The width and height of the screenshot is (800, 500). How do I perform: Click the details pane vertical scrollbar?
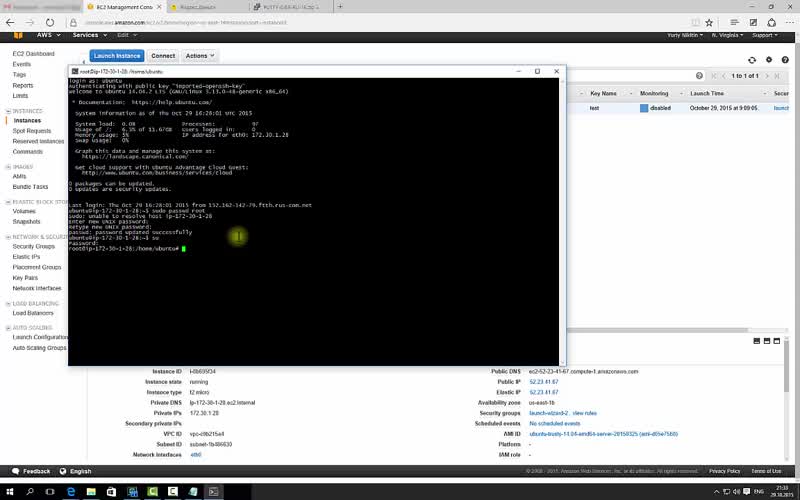click(787, 367)
